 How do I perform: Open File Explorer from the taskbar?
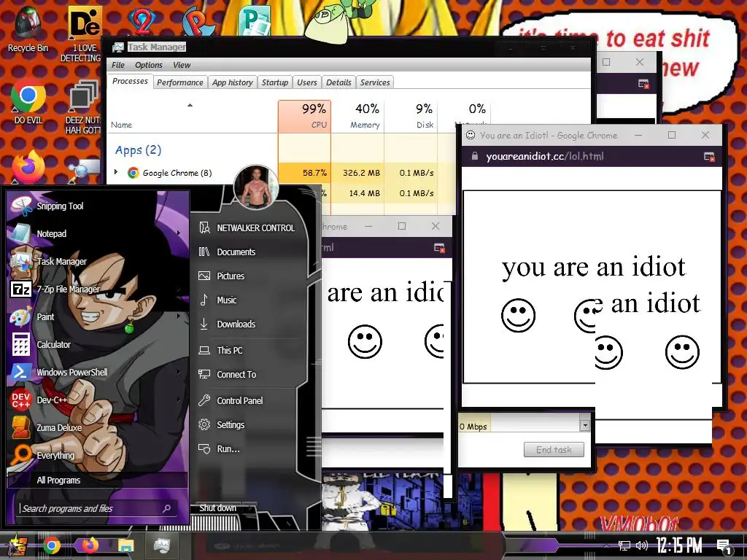point(125,545)
